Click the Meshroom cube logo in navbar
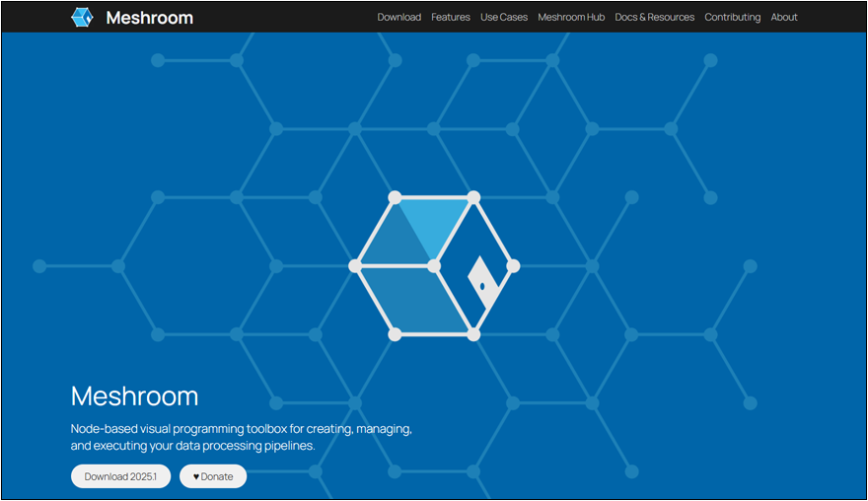This screenshot has height=501, width=868. pyautogui.click(x=82, y=17)
